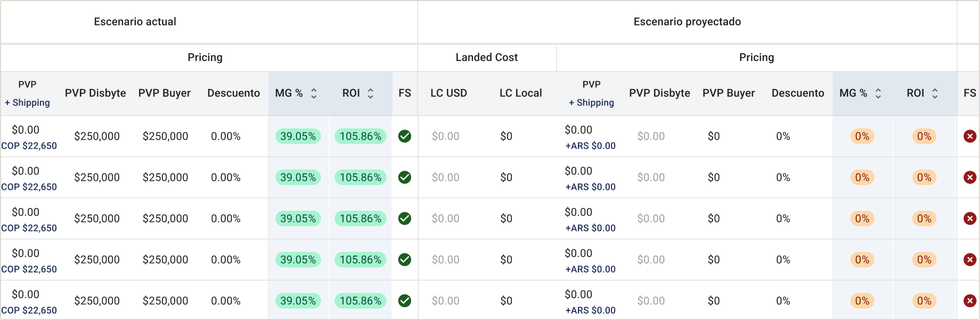Click green FS checkmark in fourth row

tap(405, 260)
